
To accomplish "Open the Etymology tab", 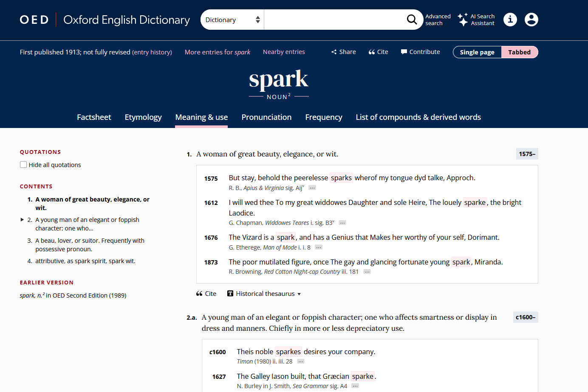I will (x=143, y=117).
